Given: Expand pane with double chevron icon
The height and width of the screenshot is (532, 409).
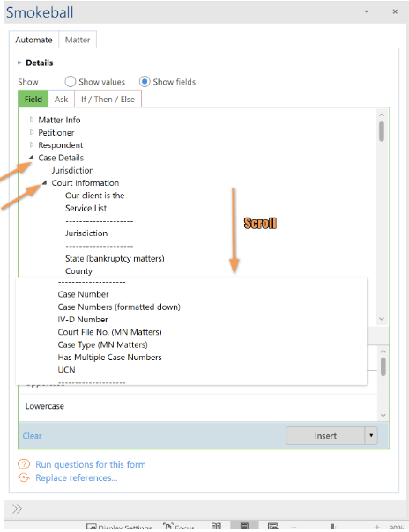Looking at the screenshot, I should coord(17,508).
